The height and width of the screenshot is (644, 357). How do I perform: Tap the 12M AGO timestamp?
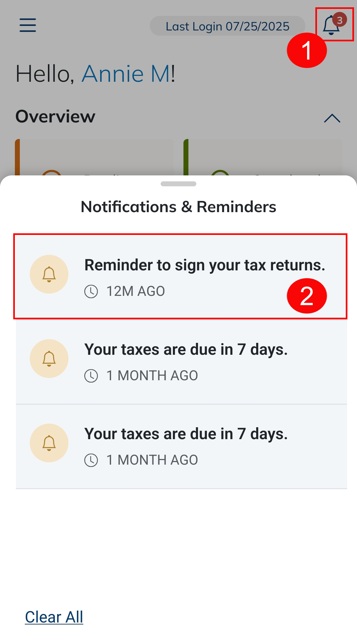coord(136,292)
